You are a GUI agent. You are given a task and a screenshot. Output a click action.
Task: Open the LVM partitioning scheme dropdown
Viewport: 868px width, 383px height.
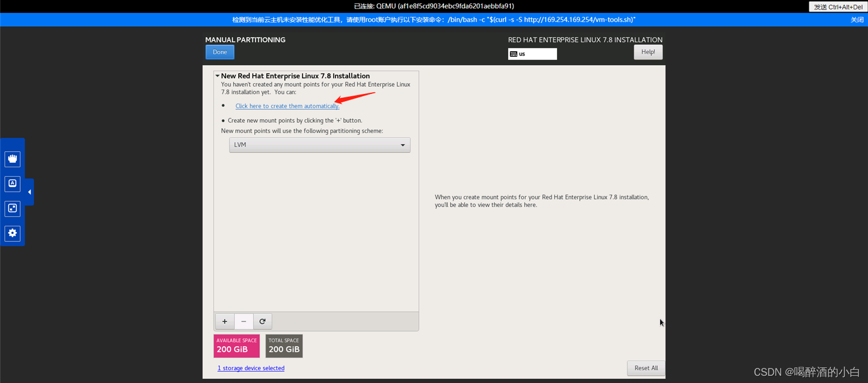[x=320, y=145]
